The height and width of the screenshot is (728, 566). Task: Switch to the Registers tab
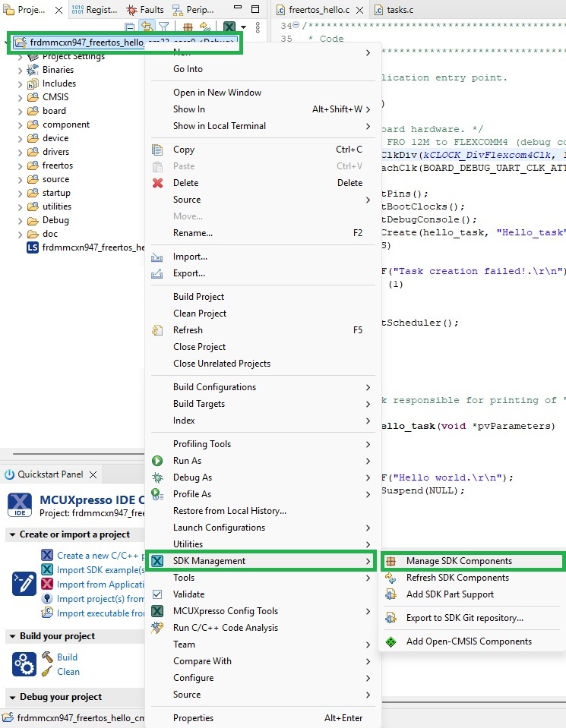(95, 9)
